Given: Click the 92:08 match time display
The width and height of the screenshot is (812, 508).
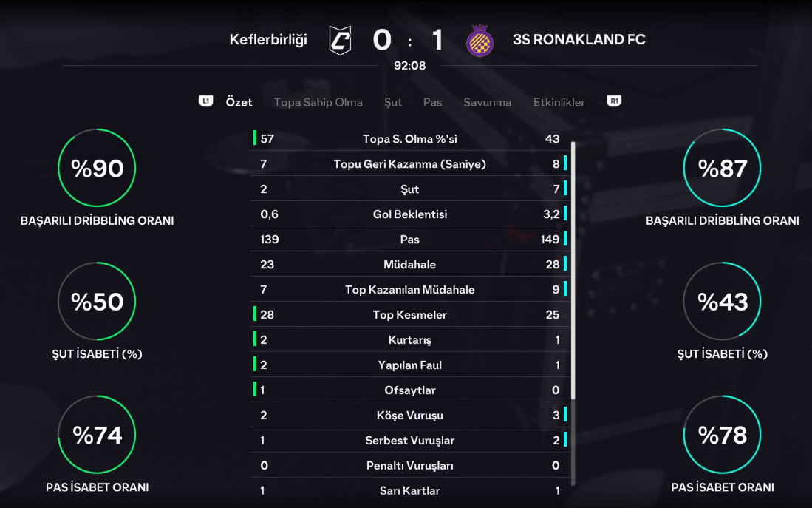Looking at the screenshot, I should [409, 65].
